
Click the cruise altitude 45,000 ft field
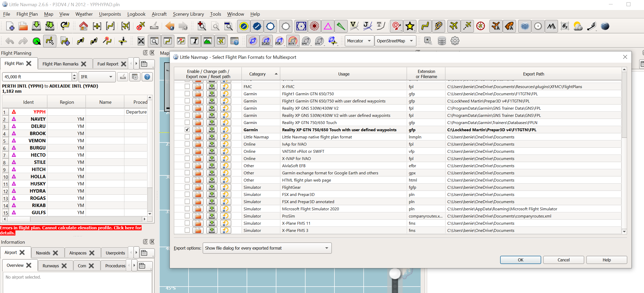pyautogui.click(x=37, y=77)
